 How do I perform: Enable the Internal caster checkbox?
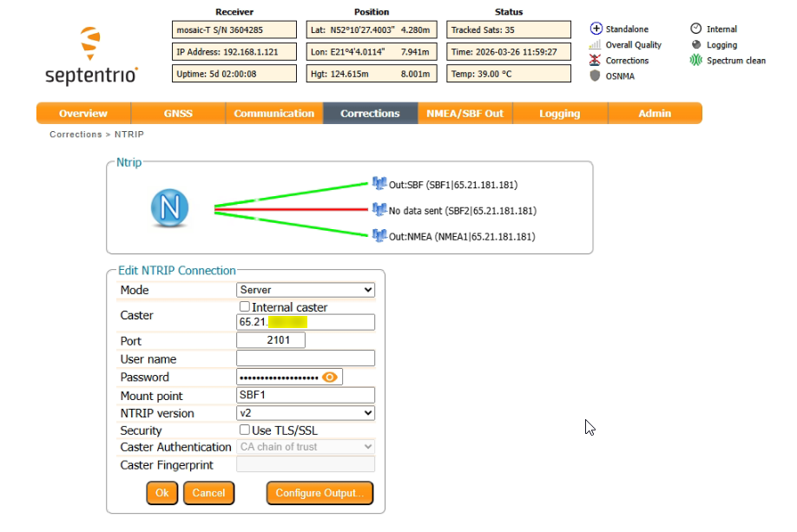245,306
